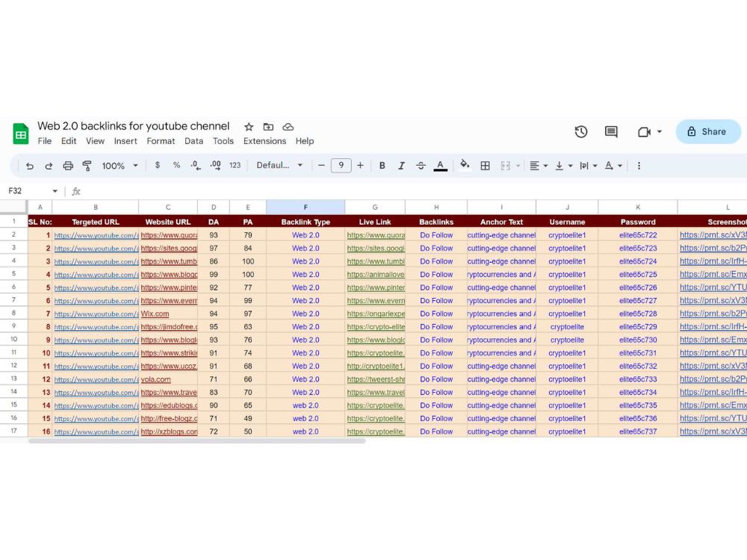Toggle italic formatting
Viewport: 747px width, 560px height.
click(x=400, y=165)
